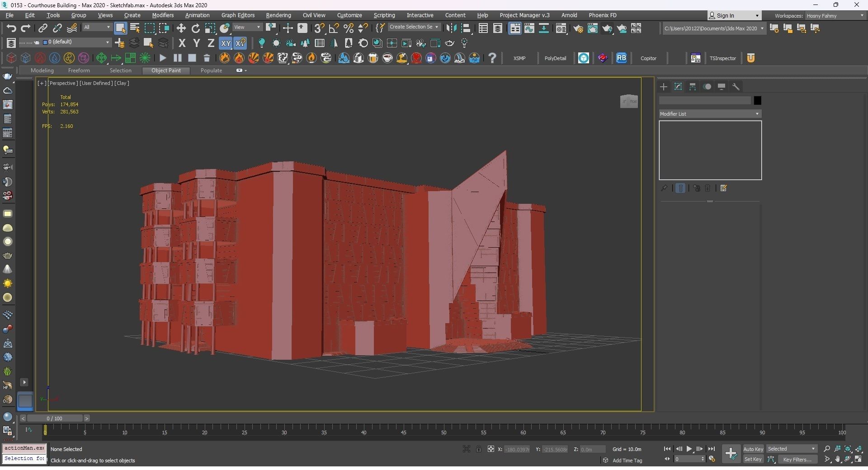Toggle Absolute/Offset transform type-in mode
The image size is (868, 470).
click(491, 449)
